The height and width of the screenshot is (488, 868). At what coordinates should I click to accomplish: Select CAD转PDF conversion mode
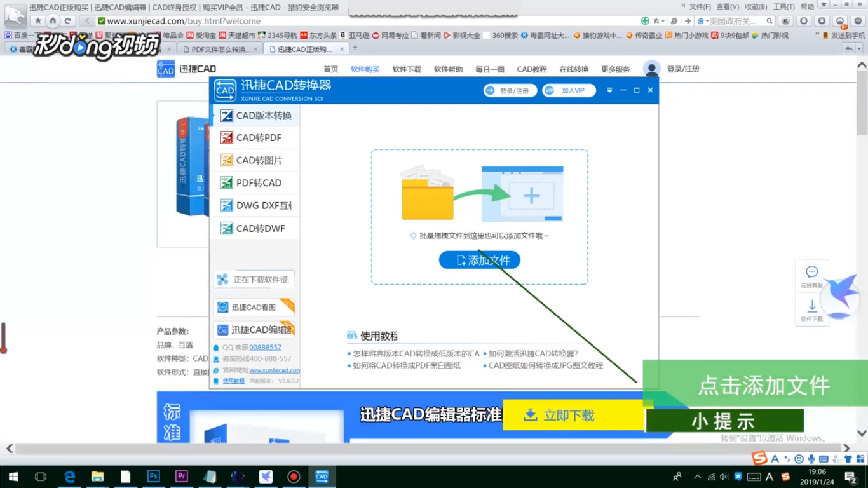tap(255, 138)
